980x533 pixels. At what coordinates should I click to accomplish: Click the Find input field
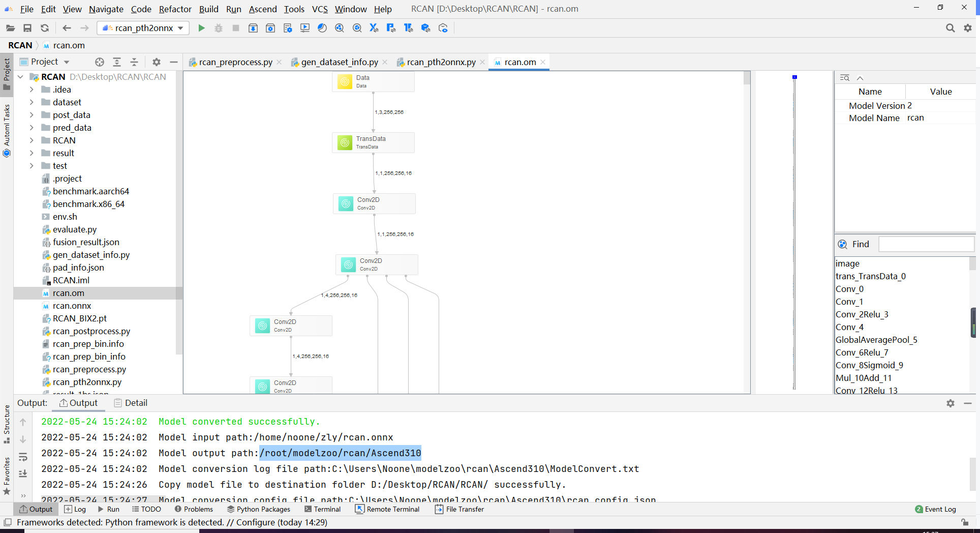(926, 244)
